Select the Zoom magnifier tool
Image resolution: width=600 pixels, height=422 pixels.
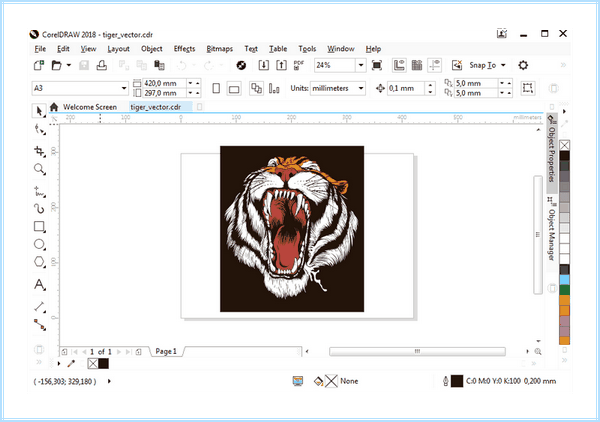(x=39, y=169)
